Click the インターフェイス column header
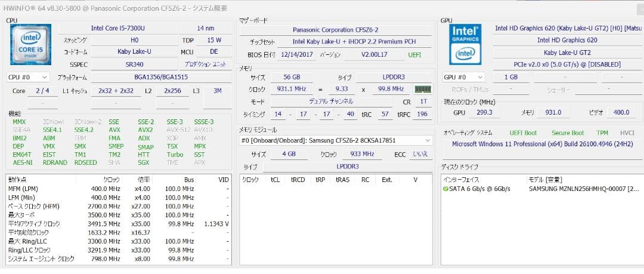The height and width of the screenshot is (274, 644). [x=461, y=180]
